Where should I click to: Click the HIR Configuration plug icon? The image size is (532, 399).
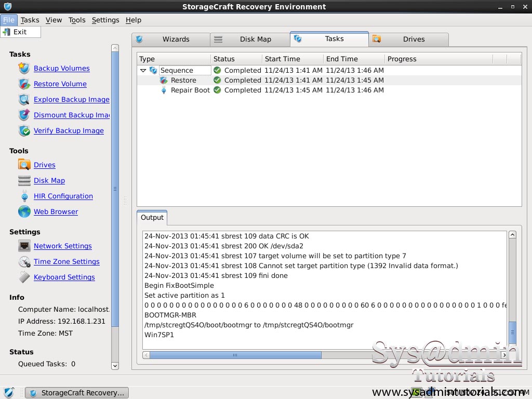pos(24,196)
